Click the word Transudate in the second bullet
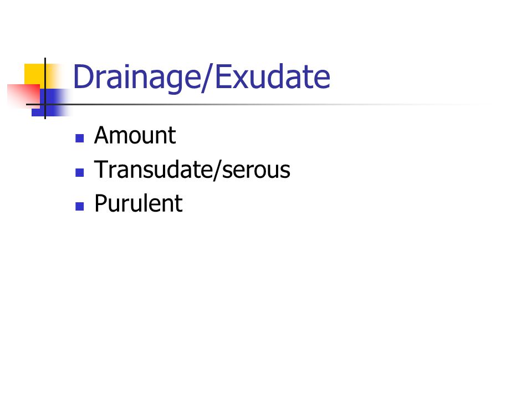 [154, 170]
